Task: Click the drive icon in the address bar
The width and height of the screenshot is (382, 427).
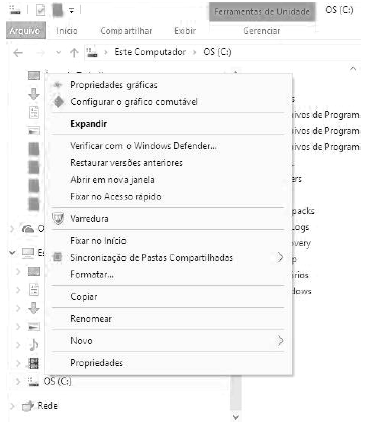Action: [x=92, y=52]
